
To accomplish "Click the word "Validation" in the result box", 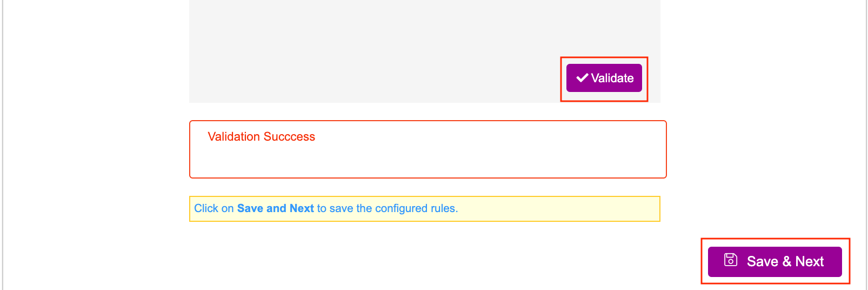I will pos(233,137).
